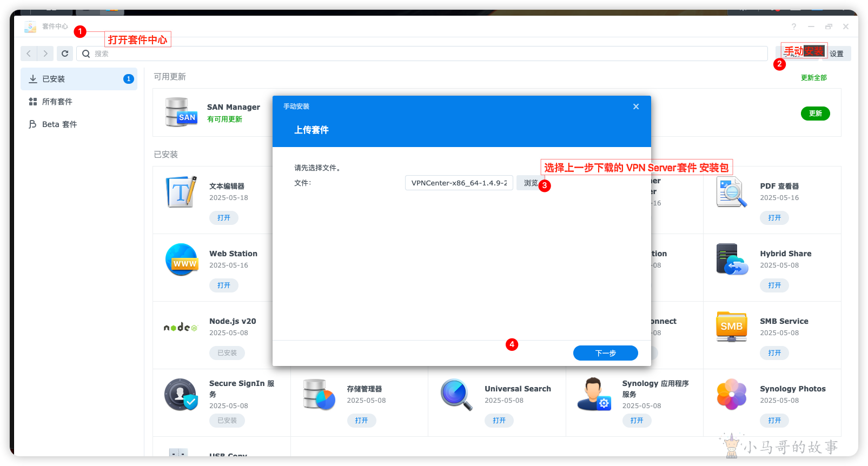
Task: Select 已安装 in the sidebar
Action: [x=79, y=79]
